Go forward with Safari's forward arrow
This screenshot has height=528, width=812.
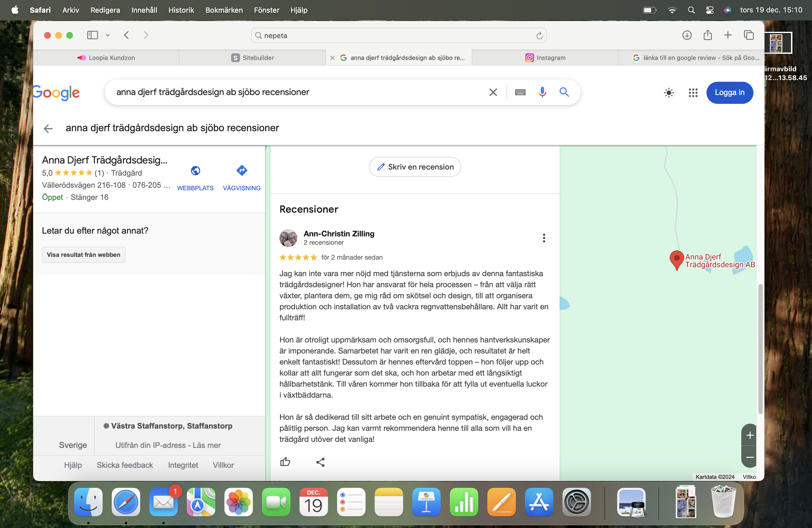[146, 35]
